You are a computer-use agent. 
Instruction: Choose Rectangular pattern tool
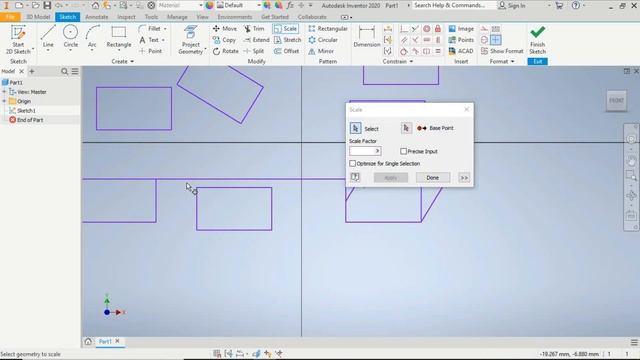click(328, 29)
